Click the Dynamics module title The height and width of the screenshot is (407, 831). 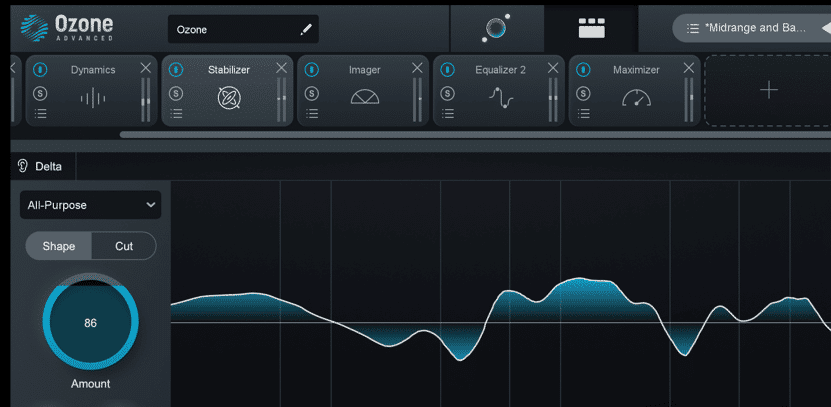[93, 69]
